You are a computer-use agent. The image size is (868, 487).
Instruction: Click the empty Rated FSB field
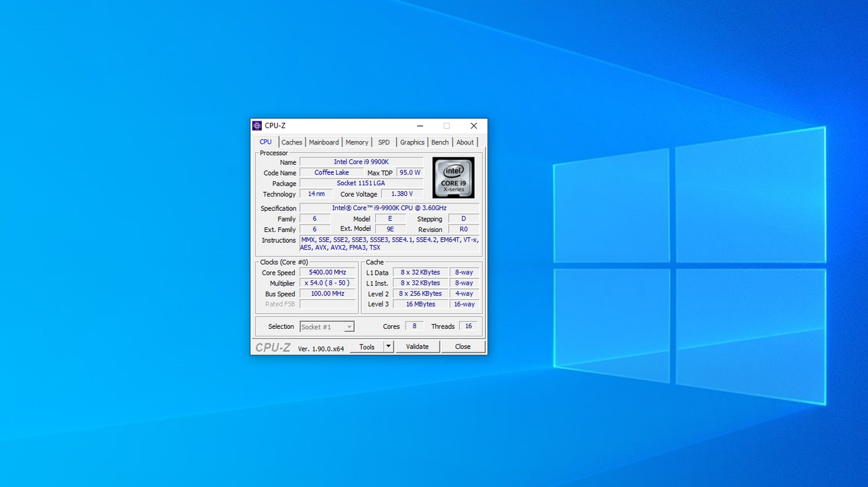(x=328, y=304)
